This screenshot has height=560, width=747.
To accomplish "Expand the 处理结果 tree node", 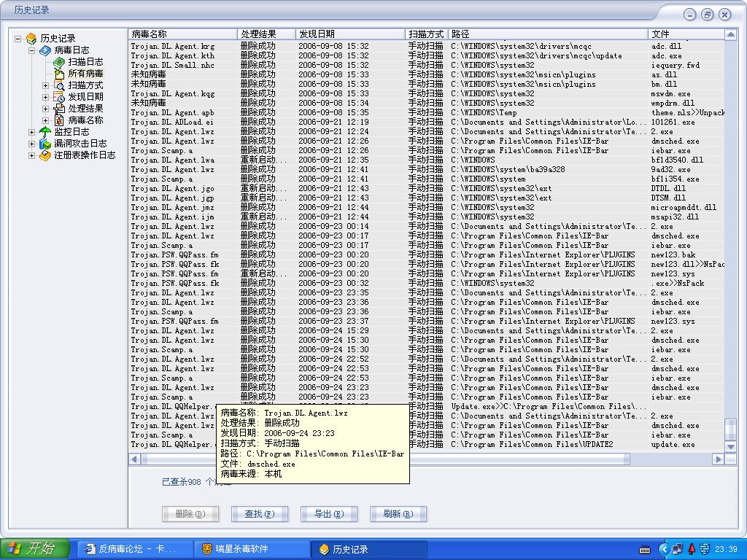I will point(46,109).
